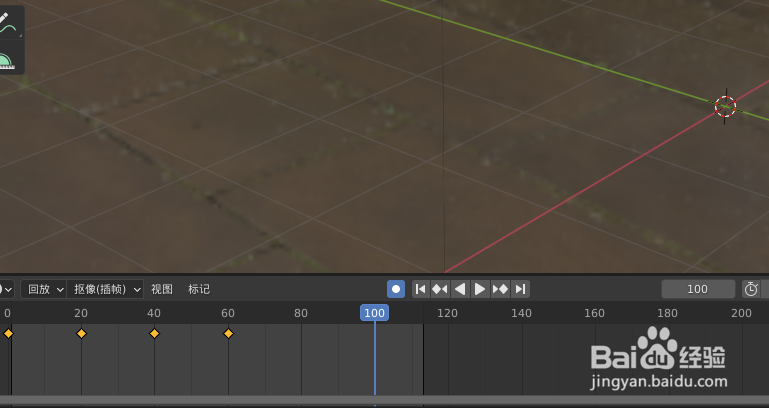
Task: Open the 标记 menu
Action: point(199,289)
